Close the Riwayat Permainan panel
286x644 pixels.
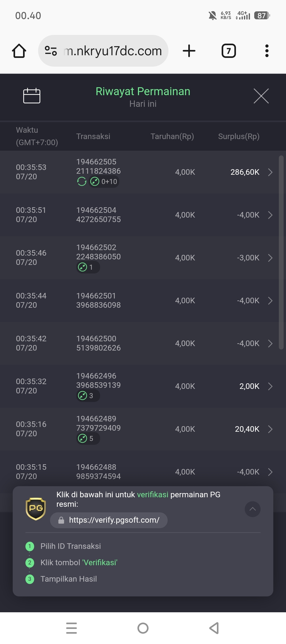point(261,96)
